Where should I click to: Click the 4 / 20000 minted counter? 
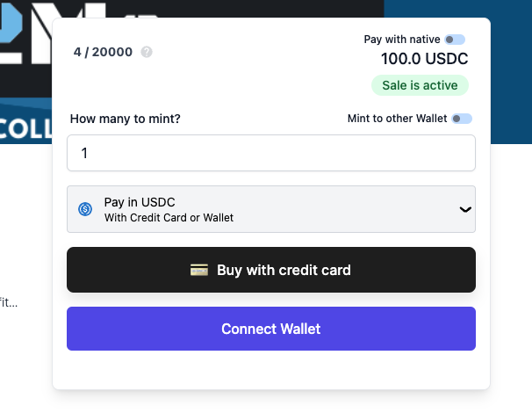[103, 52]
